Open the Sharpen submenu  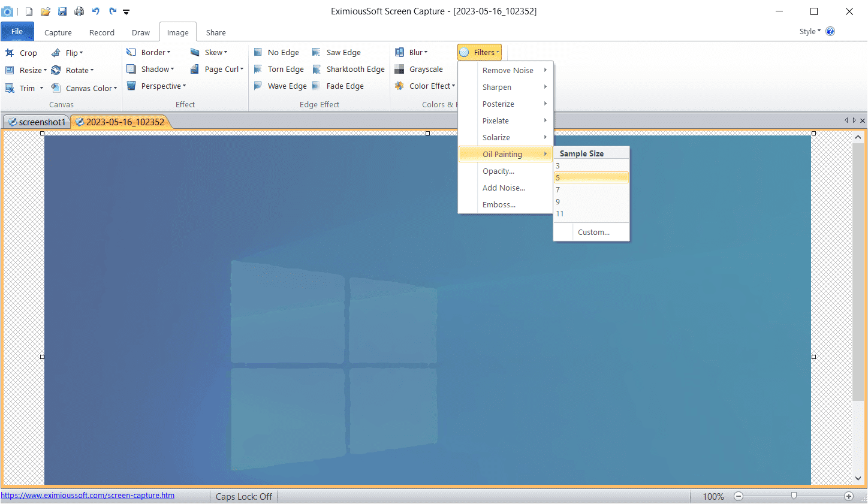pyautogui.click(x=505, y=87)
